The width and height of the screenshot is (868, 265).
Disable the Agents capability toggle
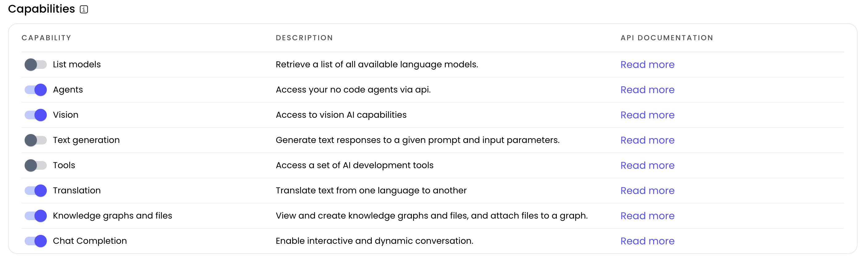(36, 90)
